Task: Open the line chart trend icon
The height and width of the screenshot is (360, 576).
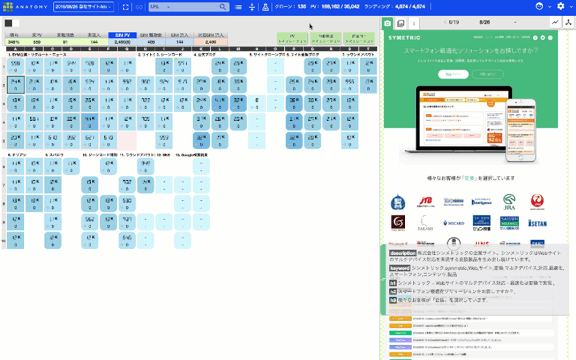Action: tap(555, 22)
